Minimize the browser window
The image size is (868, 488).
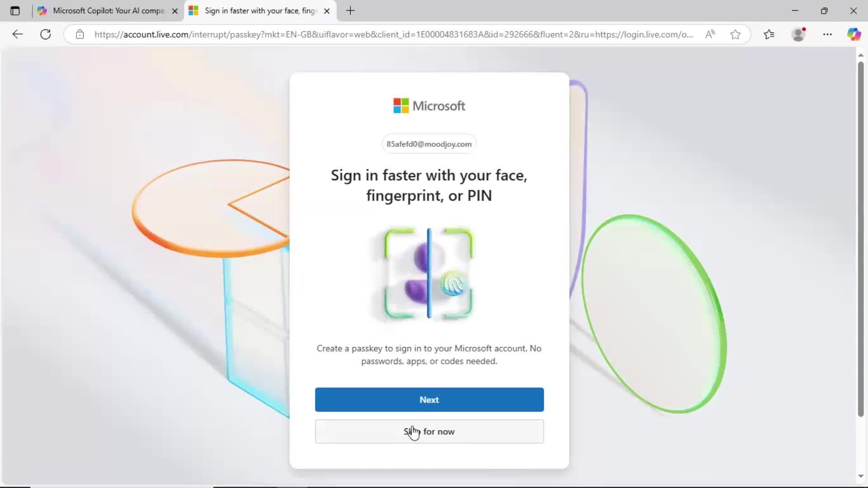795,11
